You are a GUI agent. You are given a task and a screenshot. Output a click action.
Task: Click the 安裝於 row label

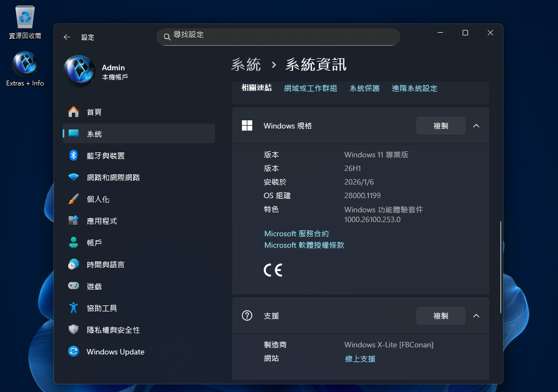[x=275, y=182]
